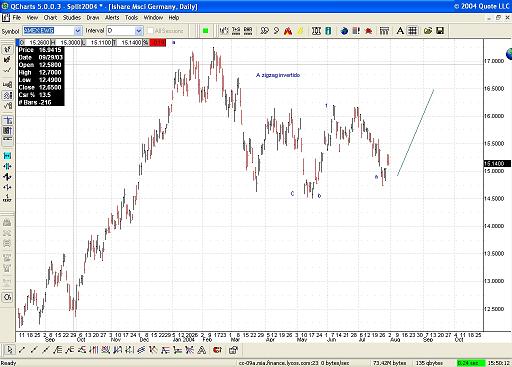Click the blue globe at chart's right edge
The height and width of the screenshot is (367, 512).
(x=509, y=54)
